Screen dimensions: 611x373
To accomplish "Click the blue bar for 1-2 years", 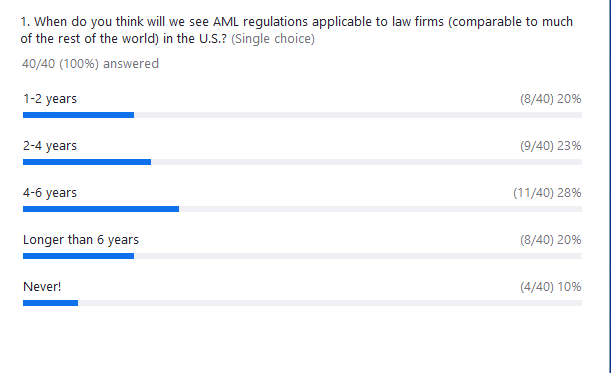I will (x=78, y=115).
